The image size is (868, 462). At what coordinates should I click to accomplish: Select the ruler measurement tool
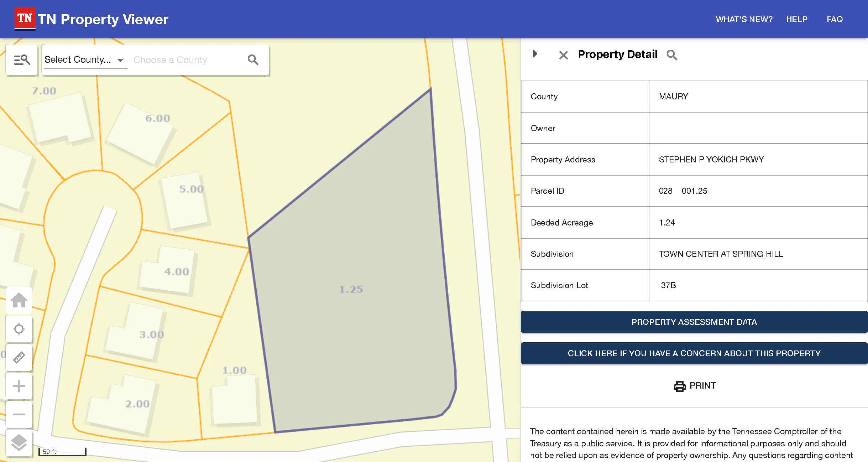click(x=19, y=357)
